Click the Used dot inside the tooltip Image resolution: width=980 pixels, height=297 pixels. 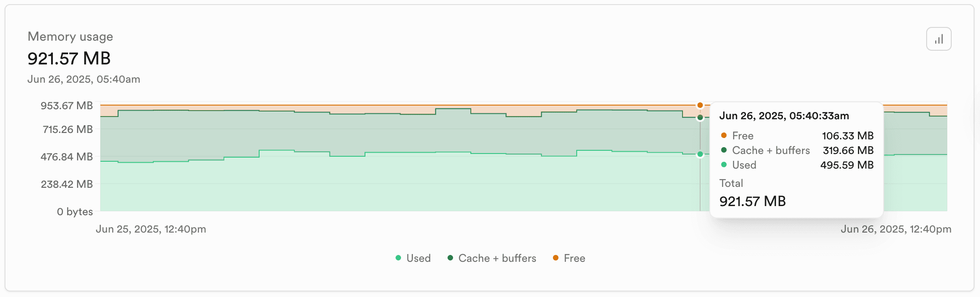click(x=724, y=164)
